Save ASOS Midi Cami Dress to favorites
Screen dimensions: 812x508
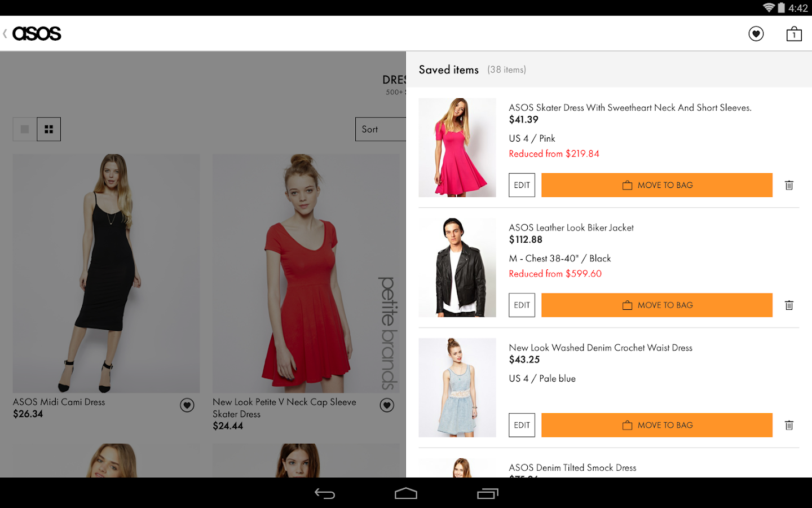(187, 405)
